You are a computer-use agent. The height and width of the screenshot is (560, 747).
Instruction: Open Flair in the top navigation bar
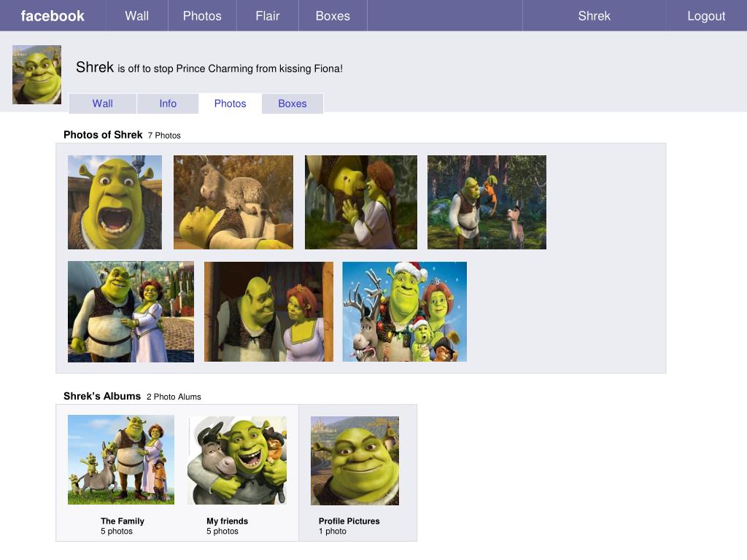click(267, 16)
